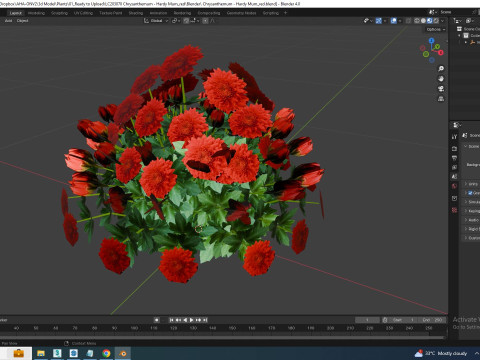Switch perspective/orthographic with the grid icon
Viewport: 480px width, 360px height.
pyautogui.click(x=441, y=99)
